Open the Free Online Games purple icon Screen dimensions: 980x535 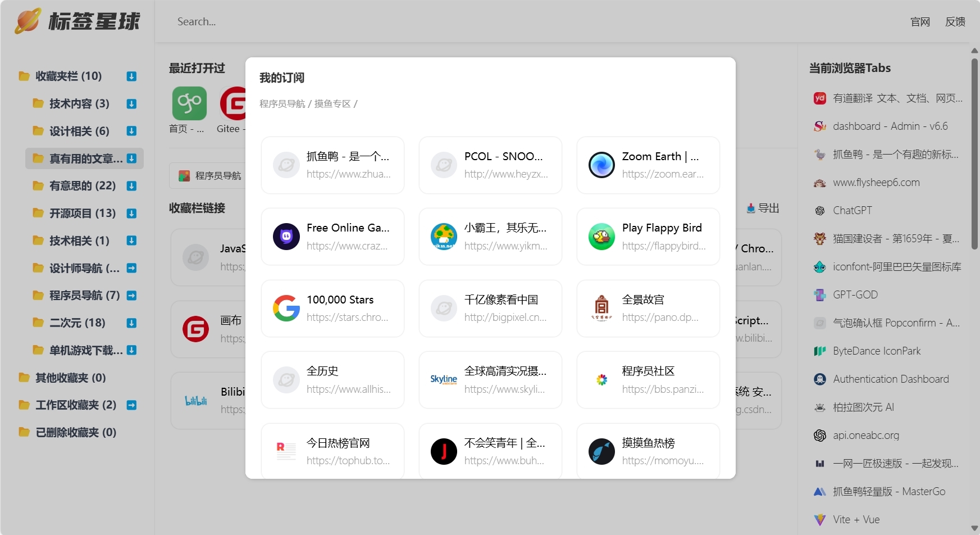point(286,237)
